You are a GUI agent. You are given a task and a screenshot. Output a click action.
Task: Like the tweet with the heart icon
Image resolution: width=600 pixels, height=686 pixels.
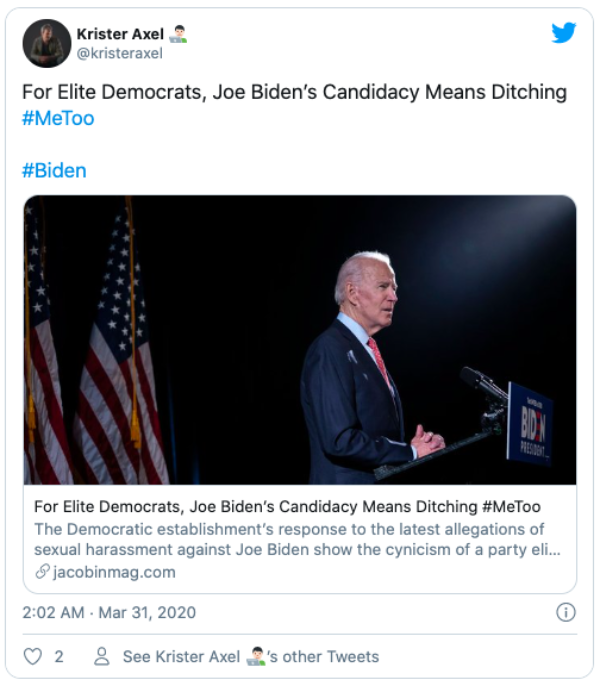[33, 657]
